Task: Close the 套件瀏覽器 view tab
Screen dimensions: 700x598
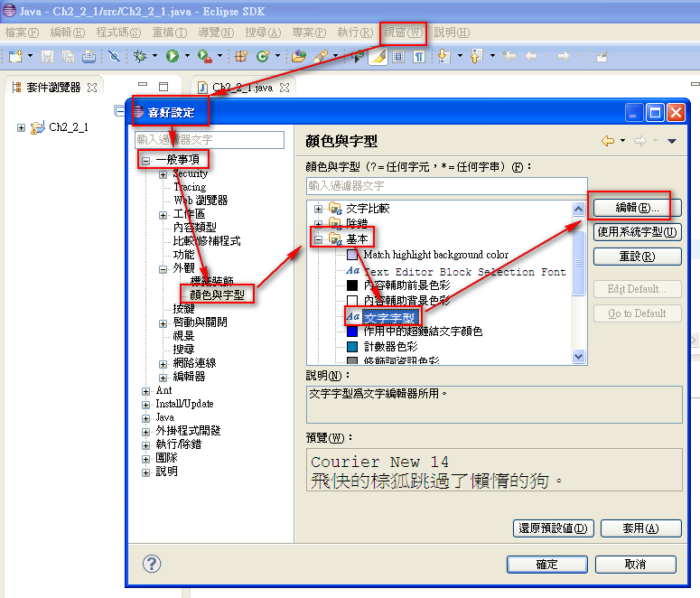Action: pos(92,88)
